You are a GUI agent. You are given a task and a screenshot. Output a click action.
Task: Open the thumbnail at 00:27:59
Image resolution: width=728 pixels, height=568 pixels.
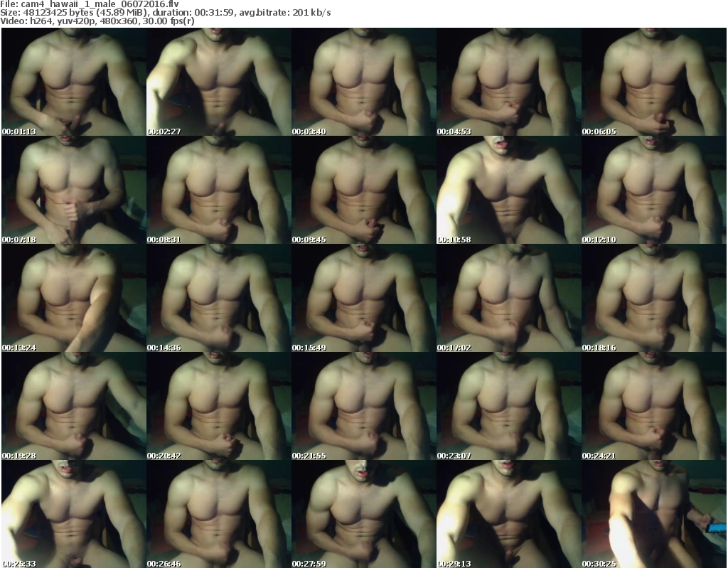pos(363,515)
